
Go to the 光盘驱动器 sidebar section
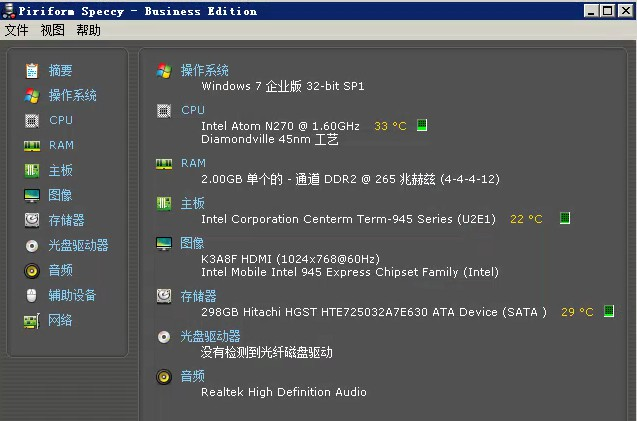pos(78,245)
